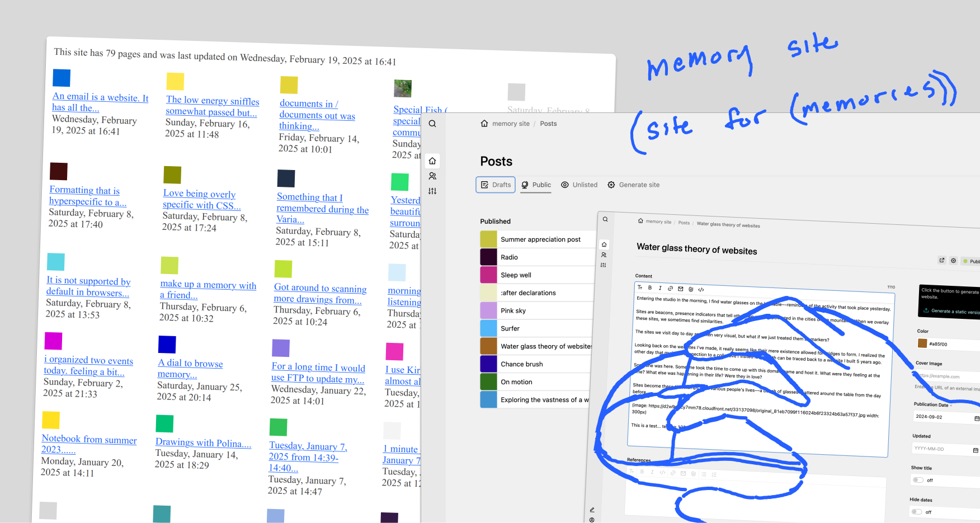Click home icon in Water glass editor sidebar
980x523 pixels.
coord(604,244)
